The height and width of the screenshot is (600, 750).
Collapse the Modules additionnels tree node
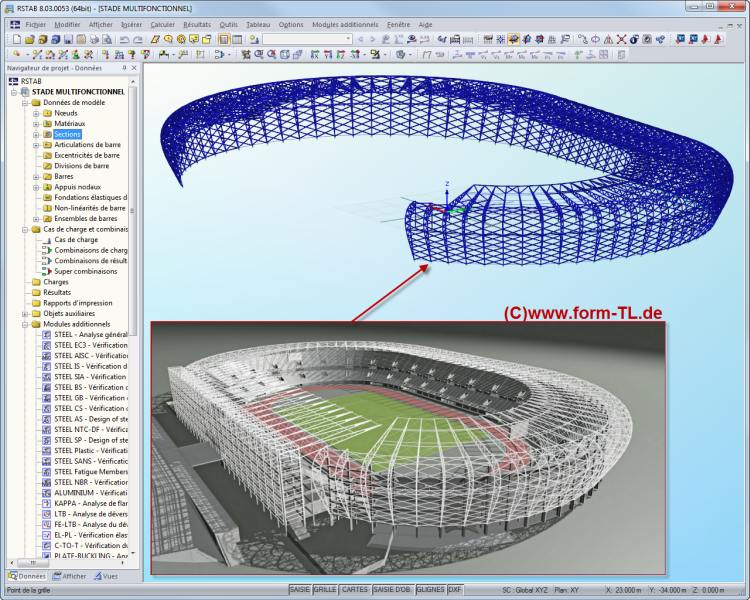pos(25,324)
